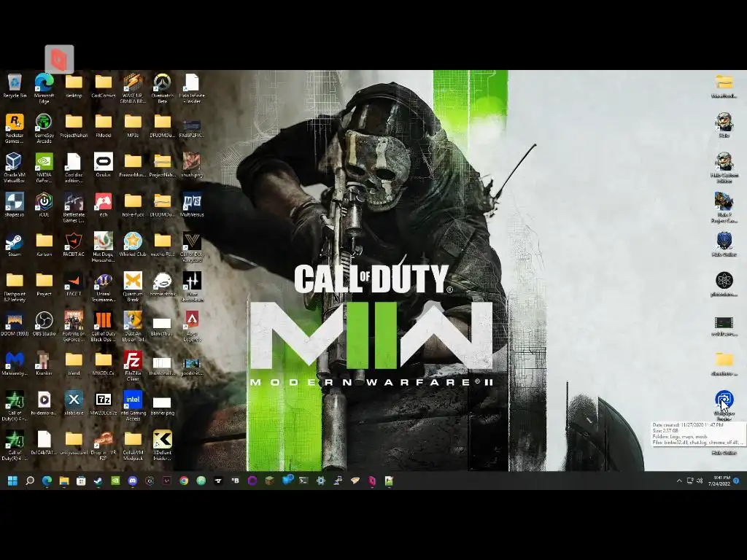Open the MW2DLCs folder
This screenshot has height=560, width=747.
click(103, 363)
